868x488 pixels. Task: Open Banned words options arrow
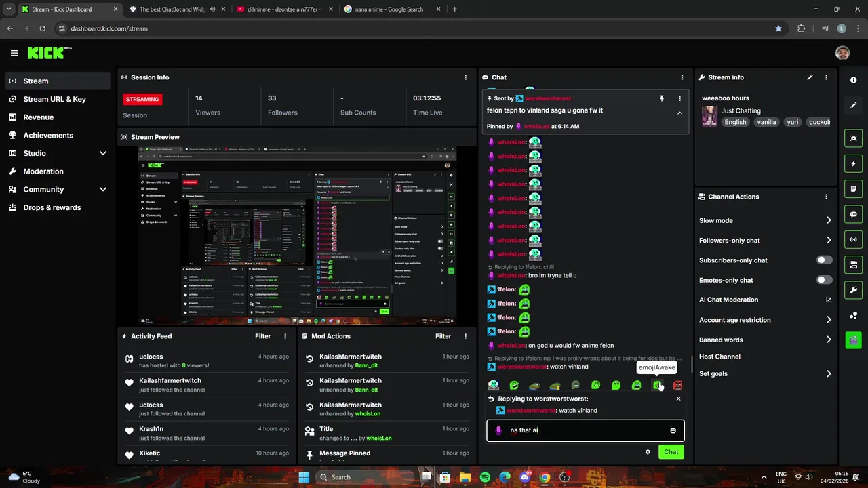829,340
